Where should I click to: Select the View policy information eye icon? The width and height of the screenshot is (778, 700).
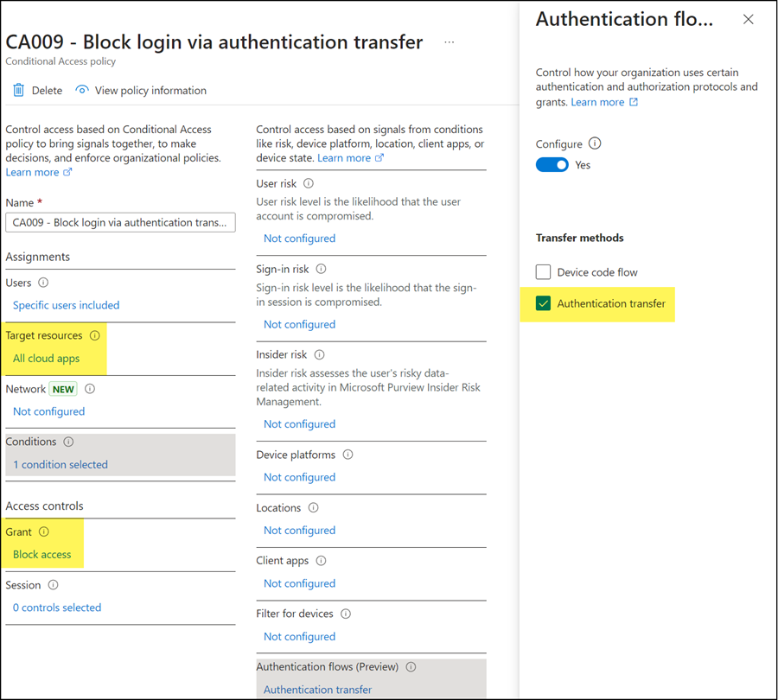pyautogui.click(x=81, y=90)
